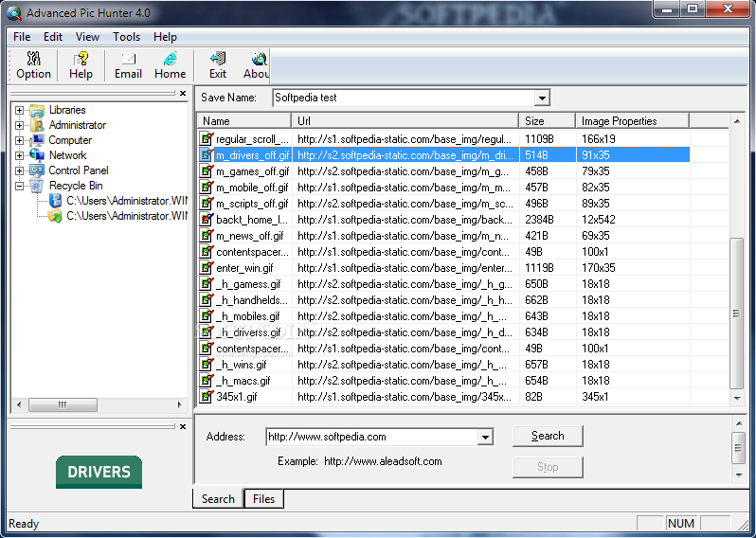Viewport: 756px width, 538px height.
Task: Switch to the Search tab
Action: click(x=218, y=499)
